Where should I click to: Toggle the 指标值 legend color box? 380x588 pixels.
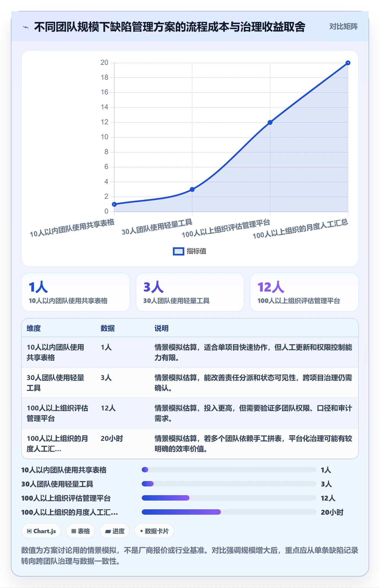pyautogui.click(x=178, y=251)
